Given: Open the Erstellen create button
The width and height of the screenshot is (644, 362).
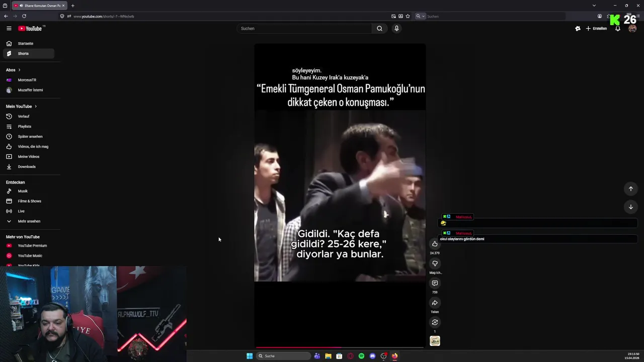Looking at the screenshot, I should click(597, 29).
